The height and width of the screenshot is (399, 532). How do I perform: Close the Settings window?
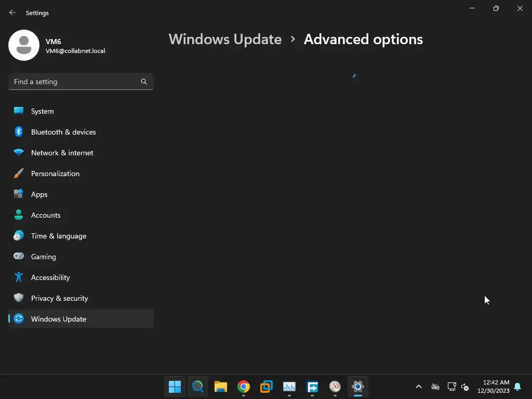pos(520,8)
